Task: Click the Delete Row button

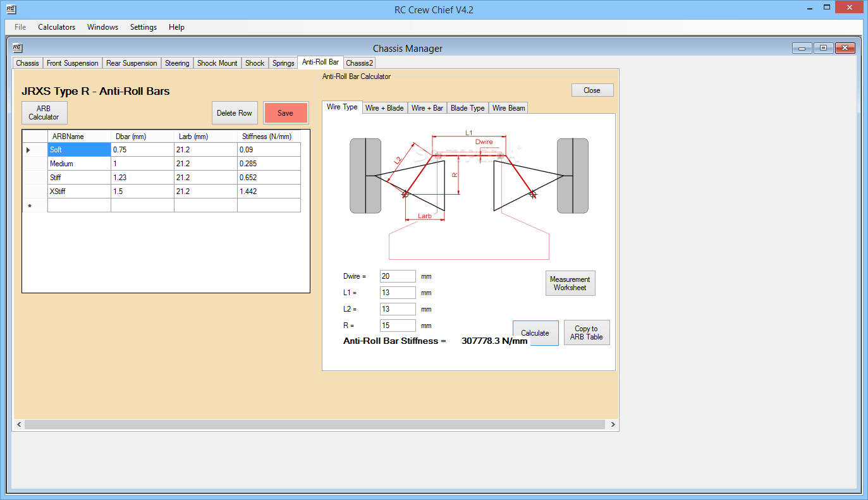Action: [x=235, y=113]
